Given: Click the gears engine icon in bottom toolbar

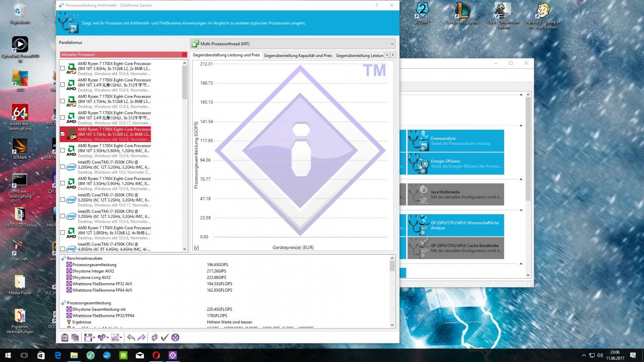Looking at the screenshot, I should tap(102, 337).
